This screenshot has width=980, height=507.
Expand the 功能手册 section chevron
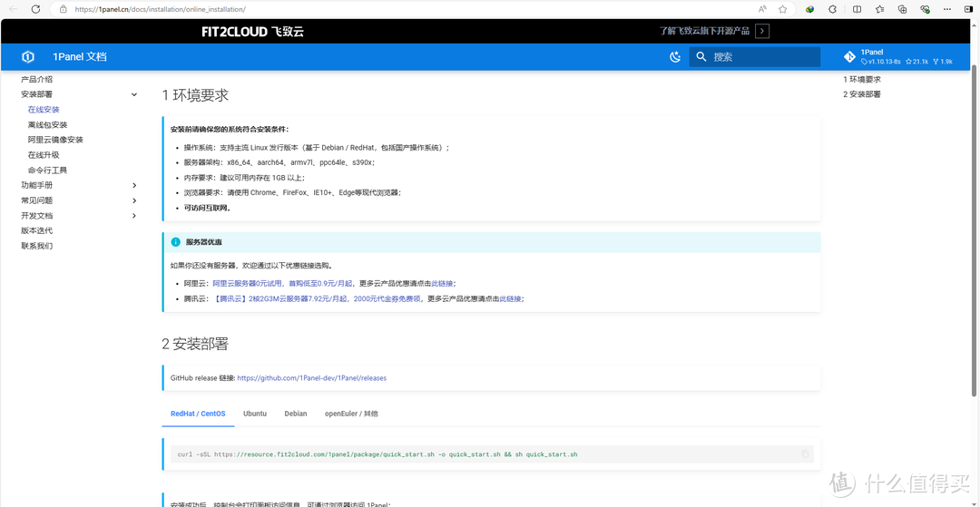(133, 185)
